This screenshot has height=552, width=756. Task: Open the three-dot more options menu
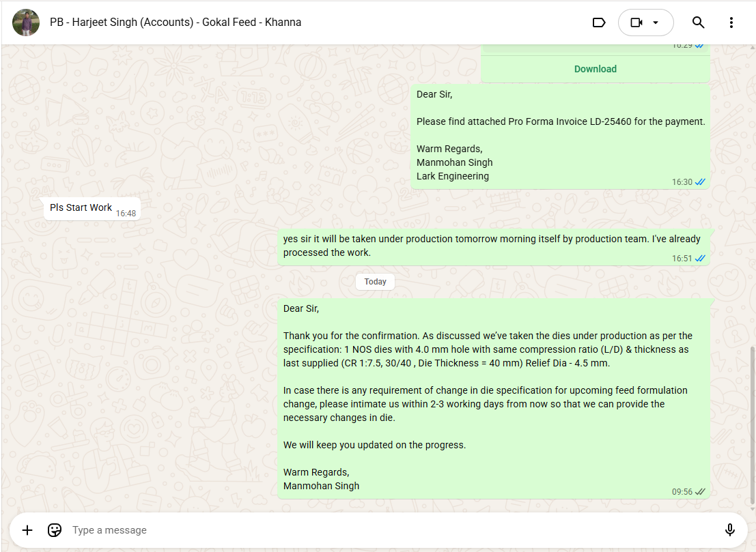click(x=731, y=23)
